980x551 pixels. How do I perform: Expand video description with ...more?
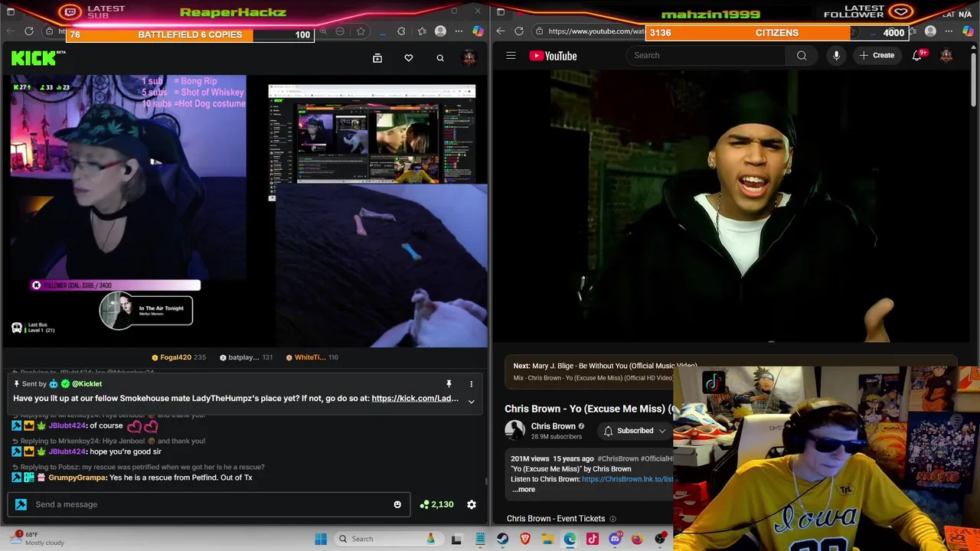pyautogui.click(x=524, y=489)
